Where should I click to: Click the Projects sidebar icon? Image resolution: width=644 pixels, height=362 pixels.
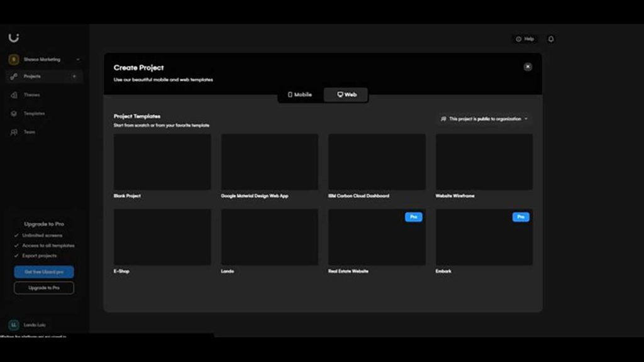(14, 76)
